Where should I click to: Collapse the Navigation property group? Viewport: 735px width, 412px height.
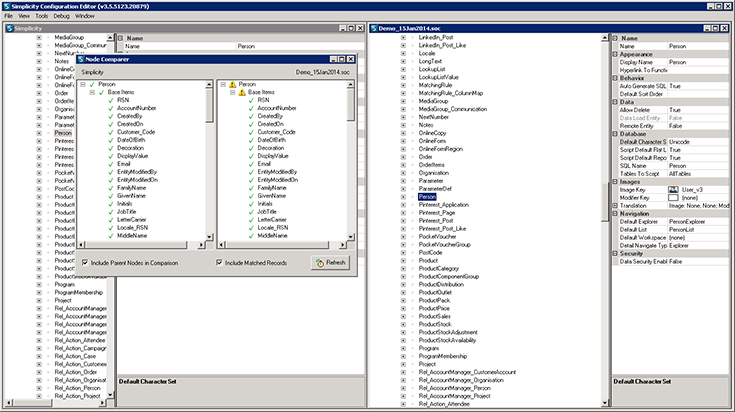click(615, 214)
